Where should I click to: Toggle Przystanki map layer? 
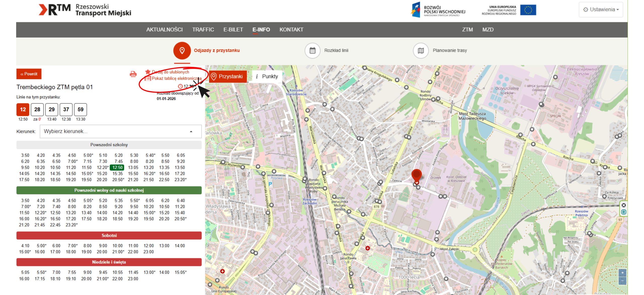227,76
